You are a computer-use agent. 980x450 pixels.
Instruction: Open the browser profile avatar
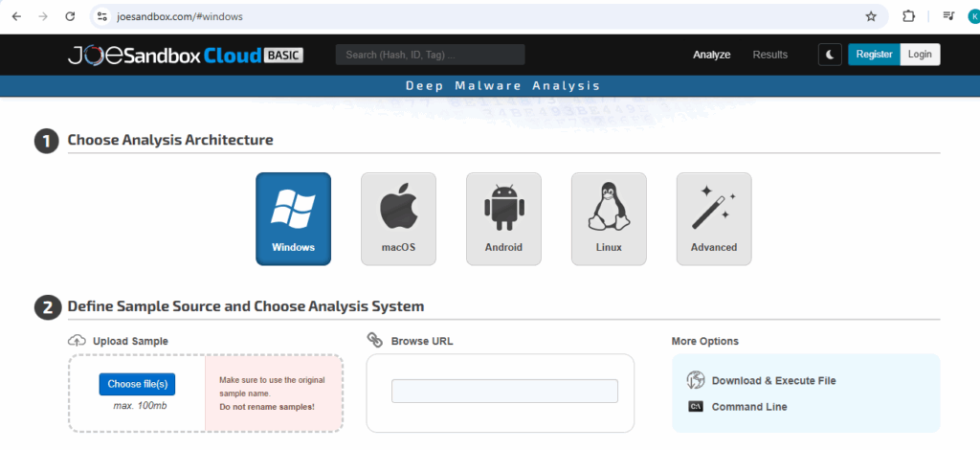click(974, 17)
